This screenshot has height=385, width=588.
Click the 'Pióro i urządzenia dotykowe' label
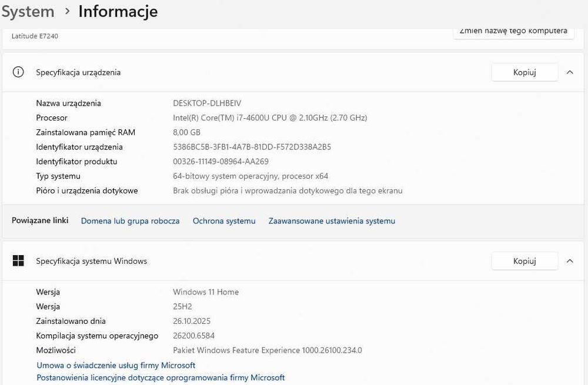(x=86, y=191)
